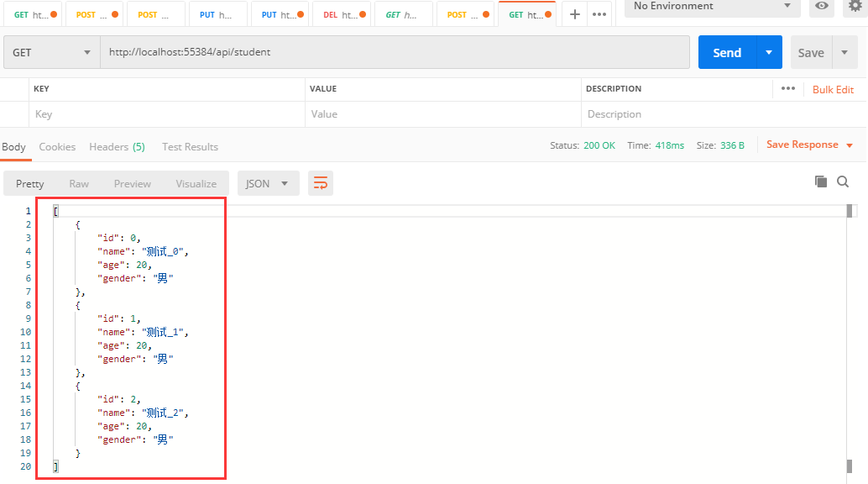Switch to the second PUT request tab
This screenshot has height=484, width=868.
point(280,14)
